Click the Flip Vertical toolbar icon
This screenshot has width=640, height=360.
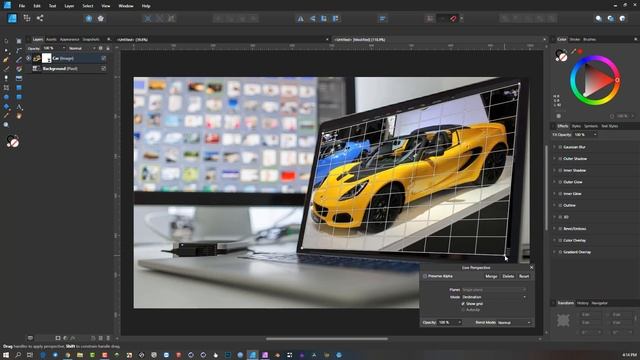[x=312, y=19]
